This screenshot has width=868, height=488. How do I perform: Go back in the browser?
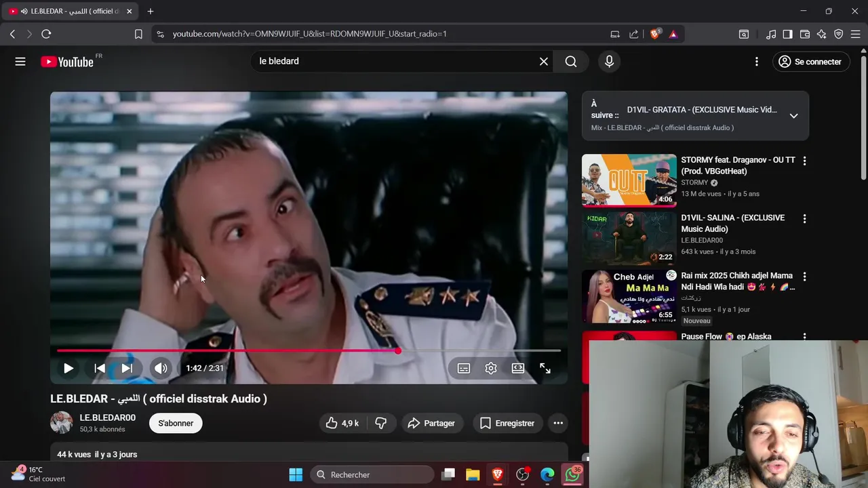pos(12,34)
